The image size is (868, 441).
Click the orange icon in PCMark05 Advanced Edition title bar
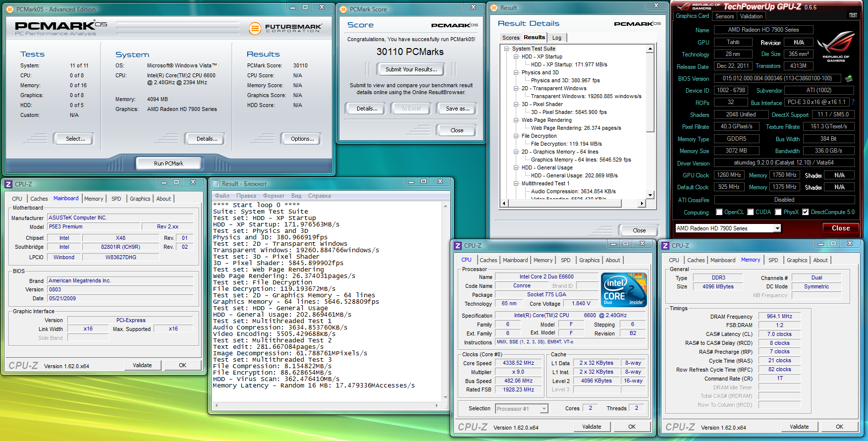tap(10, 9)
